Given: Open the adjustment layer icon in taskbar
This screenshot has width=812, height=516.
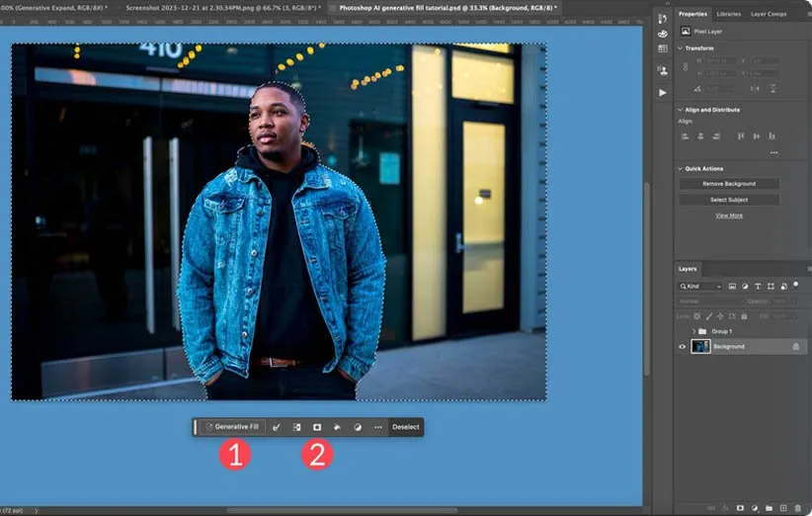Looking at the screenshot, I should pyautogui.click(x=358, y=427).
